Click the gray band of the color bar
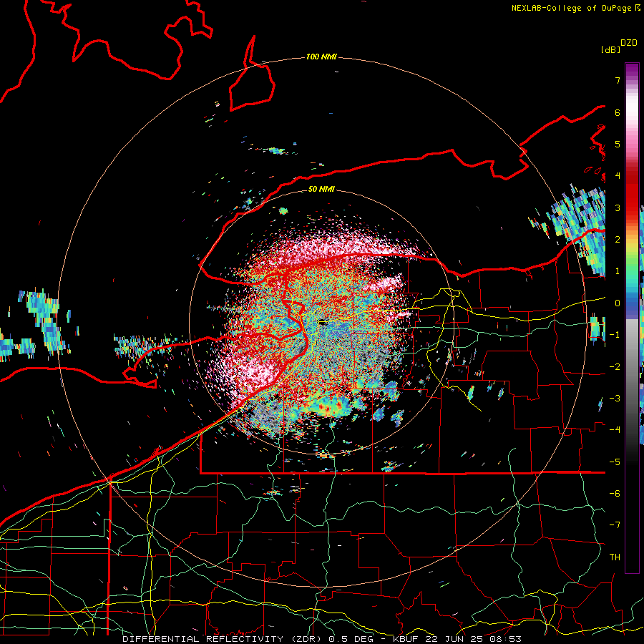644x644 pixels. coord(632,361)
